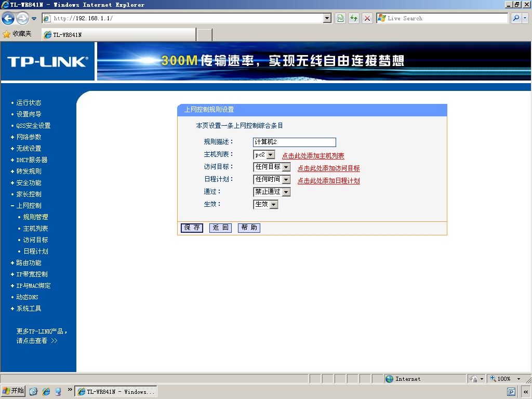The image size is (532, 399).
Task: Click the Internet security zone indicator
Action: coord(425,379)
